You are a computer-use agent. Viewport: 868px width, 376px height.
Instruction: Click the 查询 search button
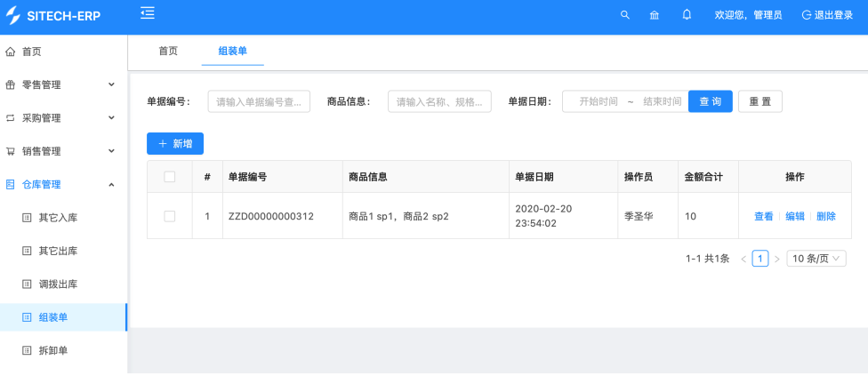[x=710, y=101]
